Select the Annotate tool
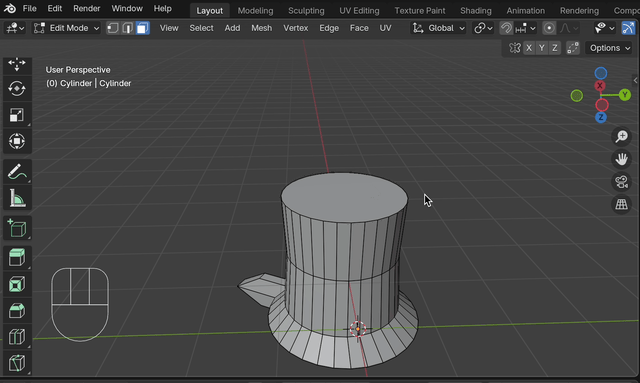Screen dimensions: 640x383 pos(17,172)
